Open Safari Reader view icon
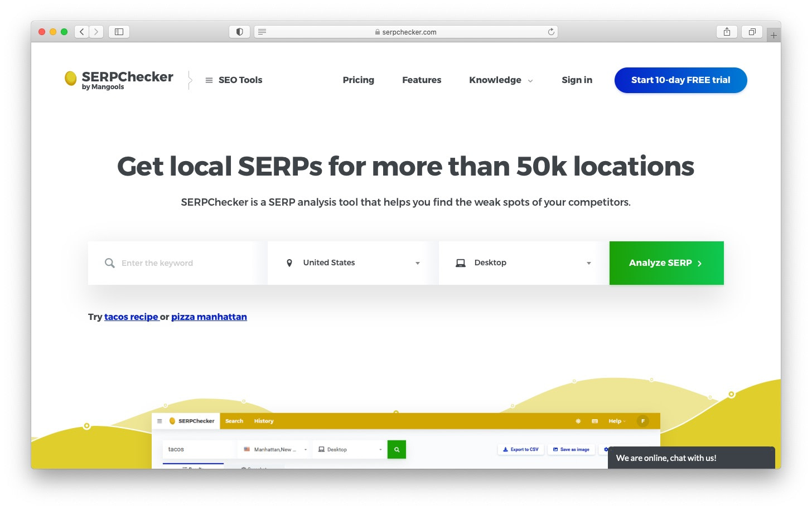This screenshot has height=510, width=812. [262, 32]
